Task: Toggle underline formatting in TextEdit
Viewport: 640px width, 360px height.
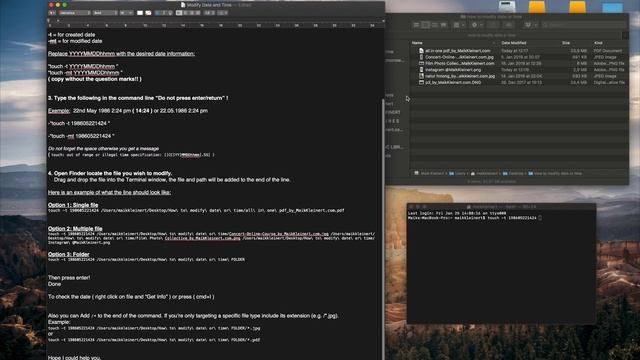Action: [170, 13]
